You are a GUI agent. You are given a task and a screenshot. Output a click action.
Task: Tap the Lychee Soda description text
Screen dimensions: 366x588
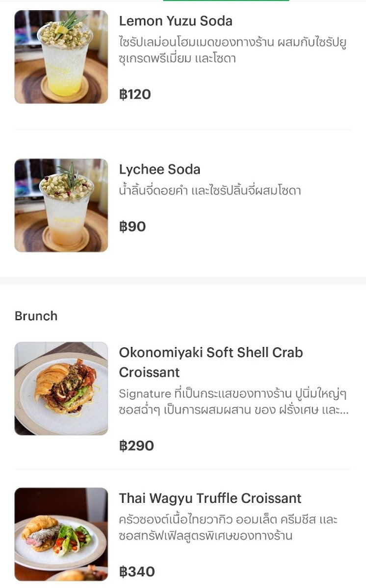tap(210, 191)
